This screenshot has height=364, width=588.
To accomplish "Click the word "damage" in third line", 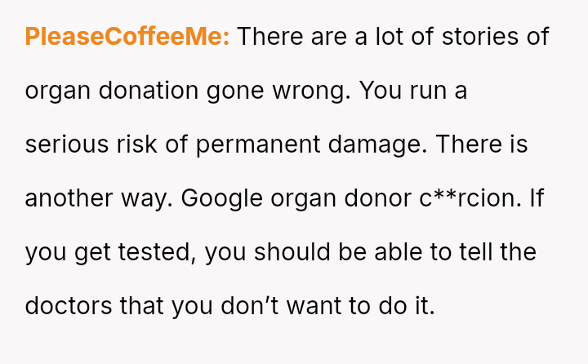I will [x=377, y=145].
